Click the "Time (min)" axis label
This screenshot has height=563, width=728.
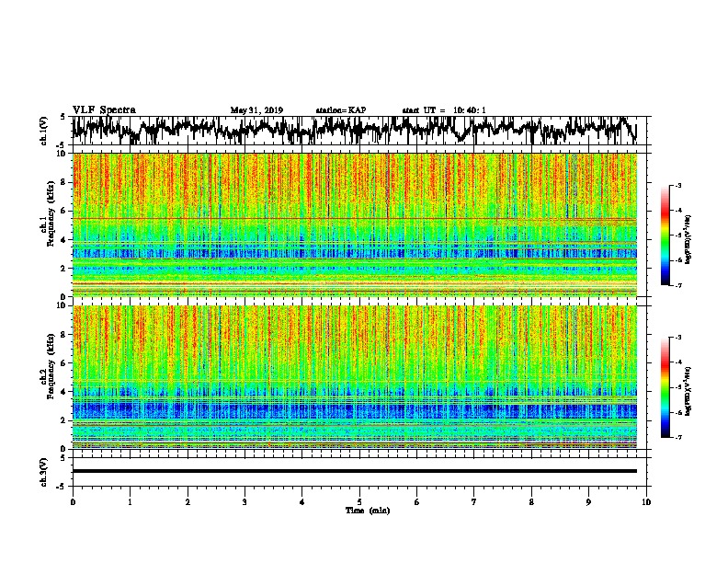coord(368,511)
